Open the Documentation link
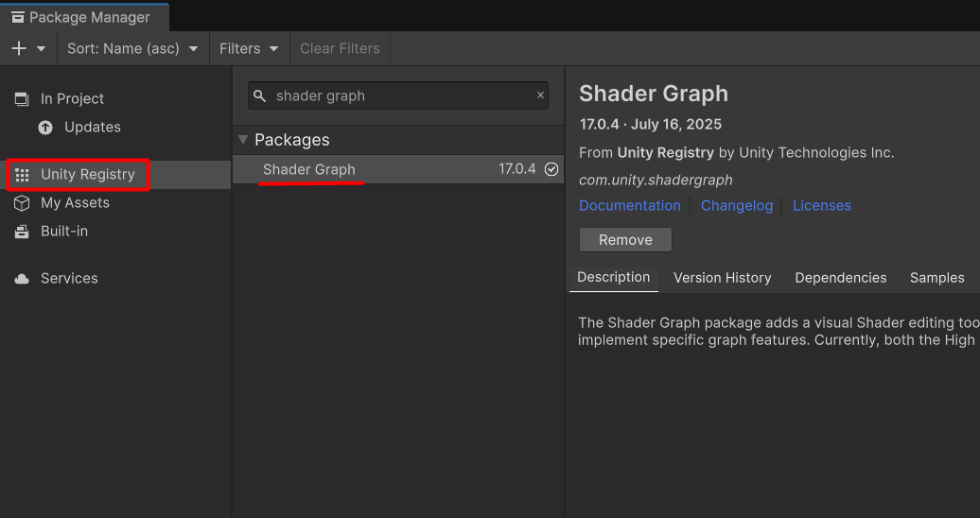The height and width of the screenshot is (518, 980). pos(630,205)
